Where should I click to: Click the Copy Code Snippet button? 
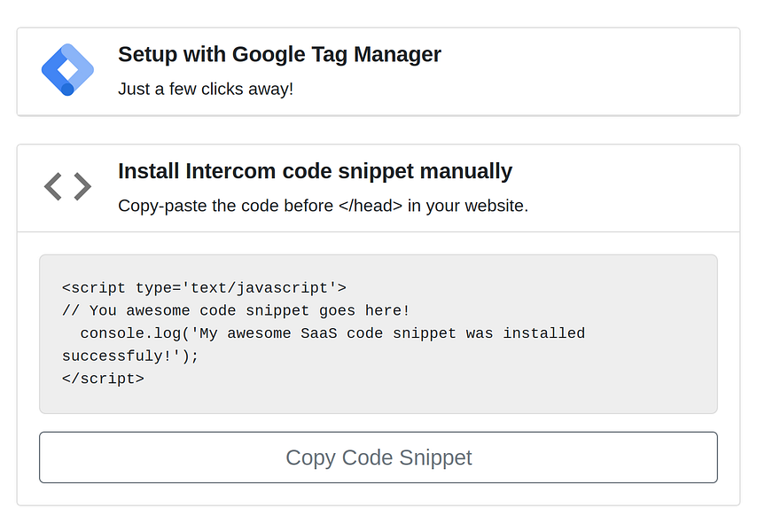click(x=378, y=458)
